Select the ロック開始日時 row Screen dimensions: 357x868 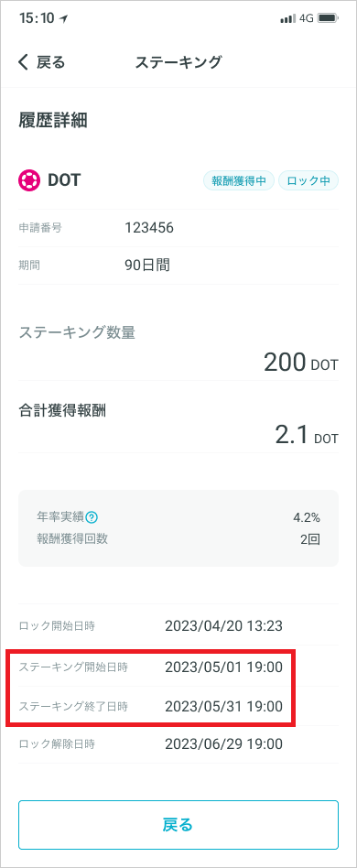178,626
